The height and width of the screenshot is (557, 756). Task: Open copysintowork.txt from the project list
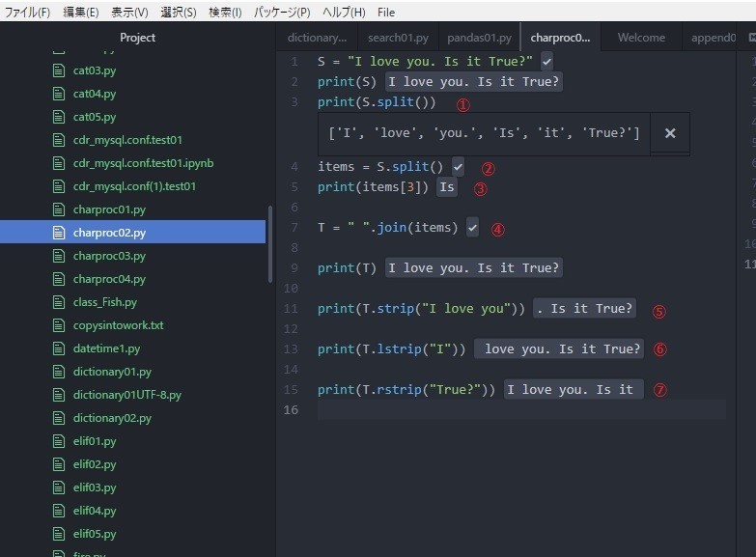pos(118,325)
